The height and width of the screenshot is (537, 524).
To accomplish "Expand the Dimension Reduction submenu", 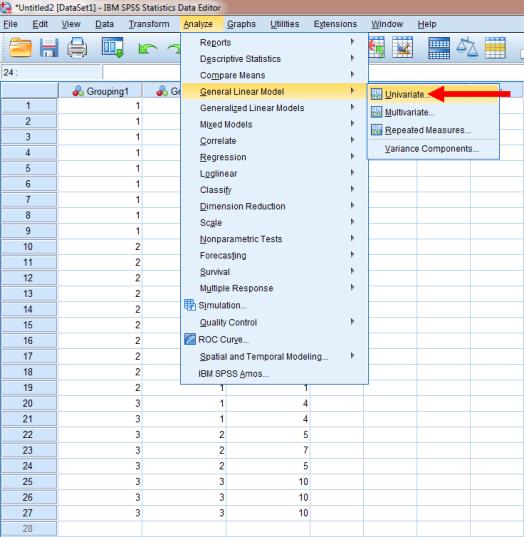I will coord(275,206).
